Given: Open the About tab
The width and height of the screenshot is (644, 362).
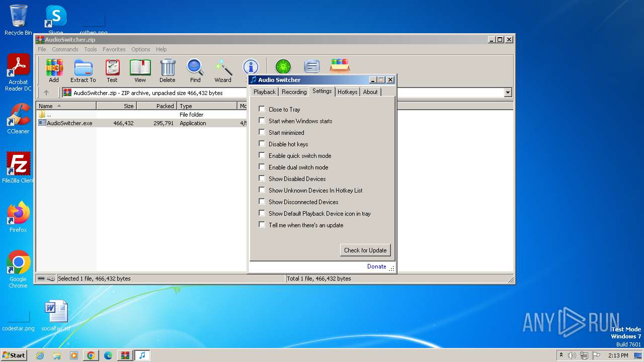Looking at the screenshot, I should (370, 92).
